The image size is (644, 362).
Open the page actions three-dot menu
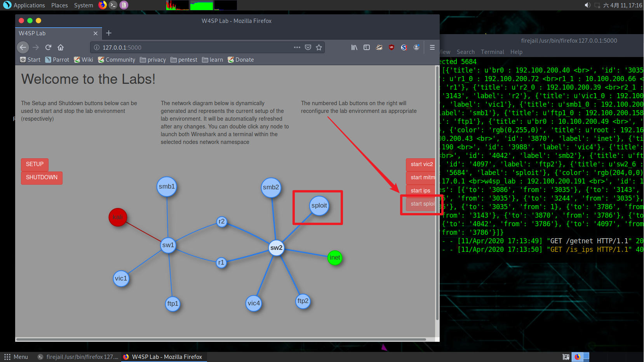coord(297,47)
